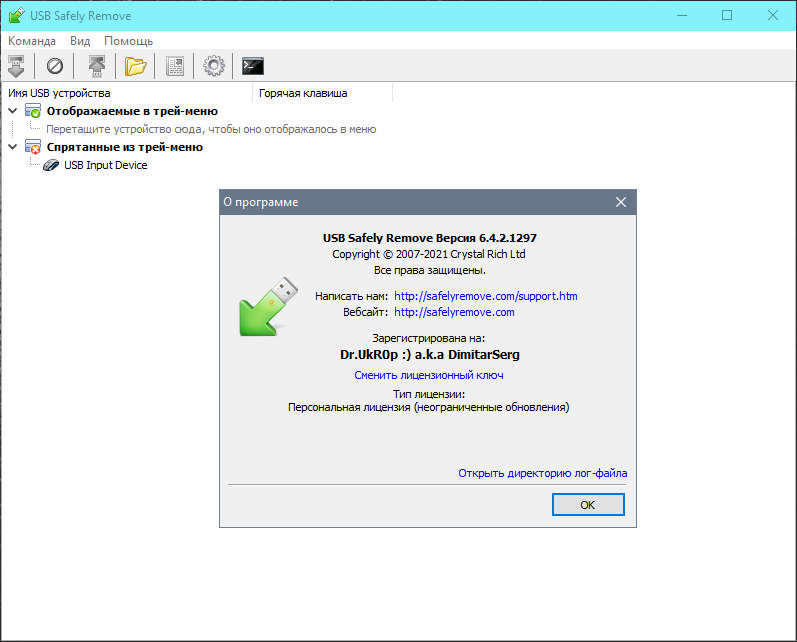
Task: Click the Forbid removal (circle-slash) toolbar icon
Action: tap(55, 66)
